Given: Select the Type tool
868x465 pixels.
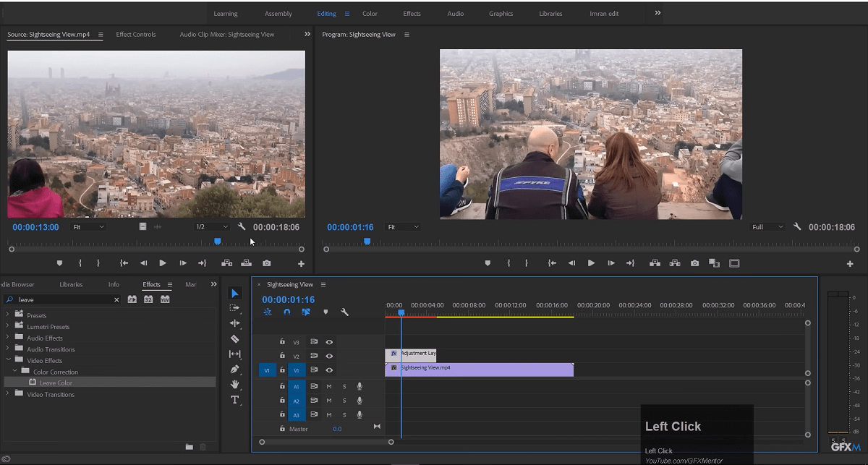Looking at the screenshot, I should click(x=234, y=400).
